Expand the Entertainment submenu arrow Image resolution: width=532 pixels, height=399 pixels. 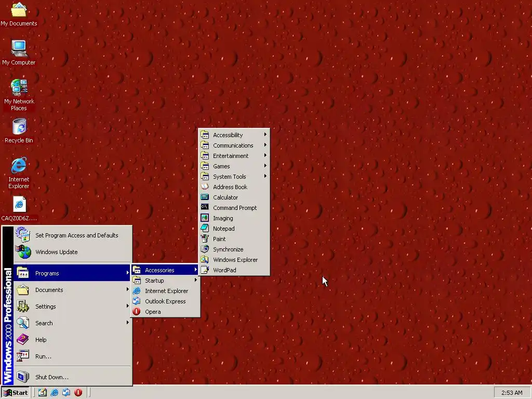click(265, 155)
